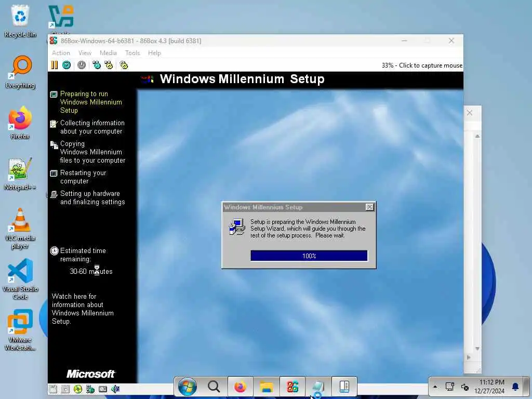The image size is (532, 399).
Task: Click the '30-60 minutes' text
Action: (91, 271)
